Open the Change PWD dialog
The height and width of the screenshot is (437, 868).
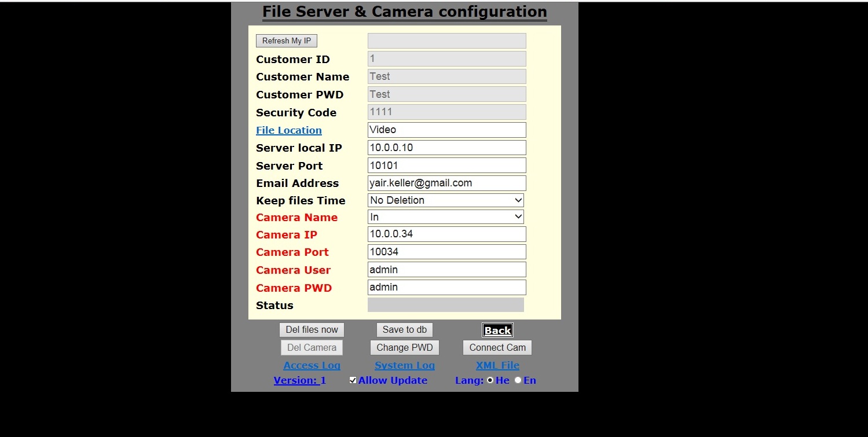point(404,348)
